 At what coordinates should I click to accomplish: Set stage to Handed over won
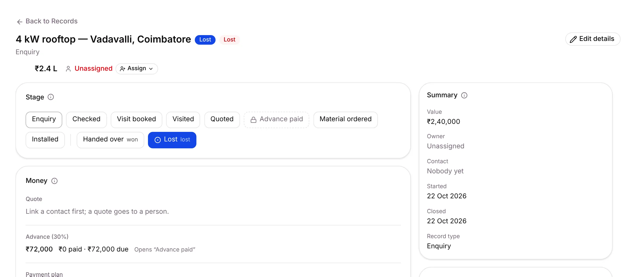point(110,140)
